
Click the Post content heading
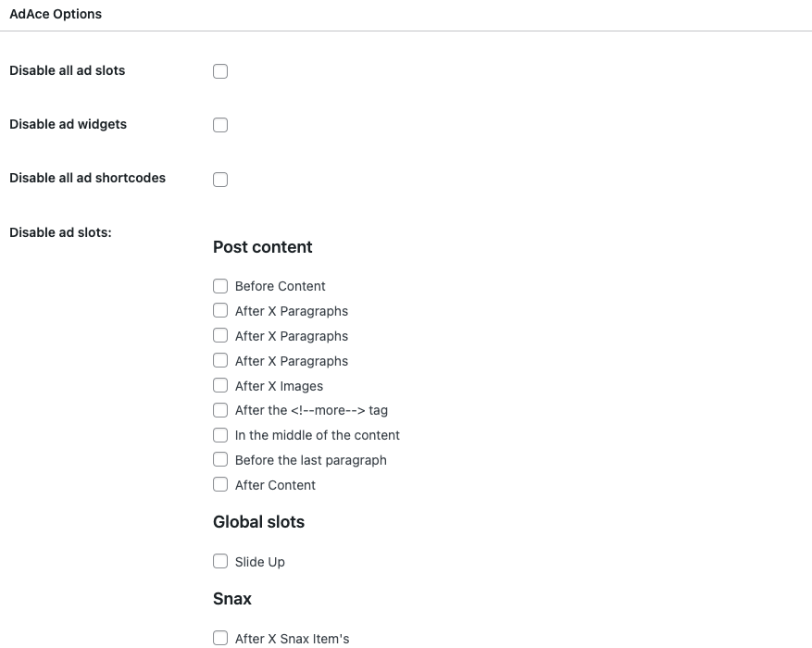click(262, 247)
